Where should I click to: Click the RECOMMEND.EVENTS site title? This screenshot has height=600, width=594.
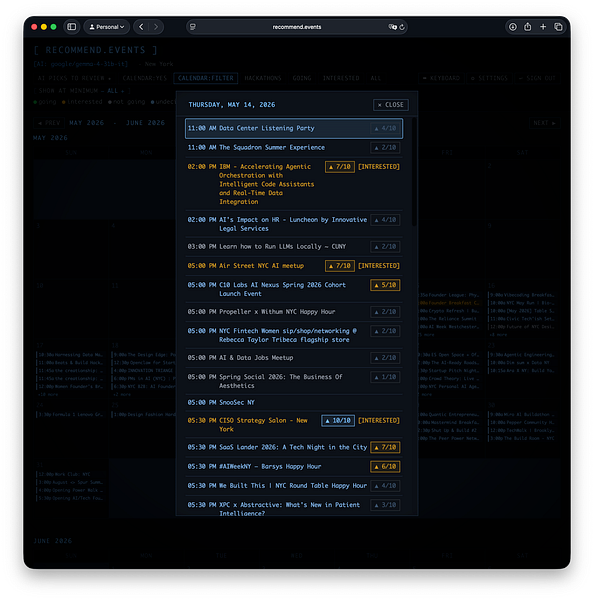tap(96, 50)
